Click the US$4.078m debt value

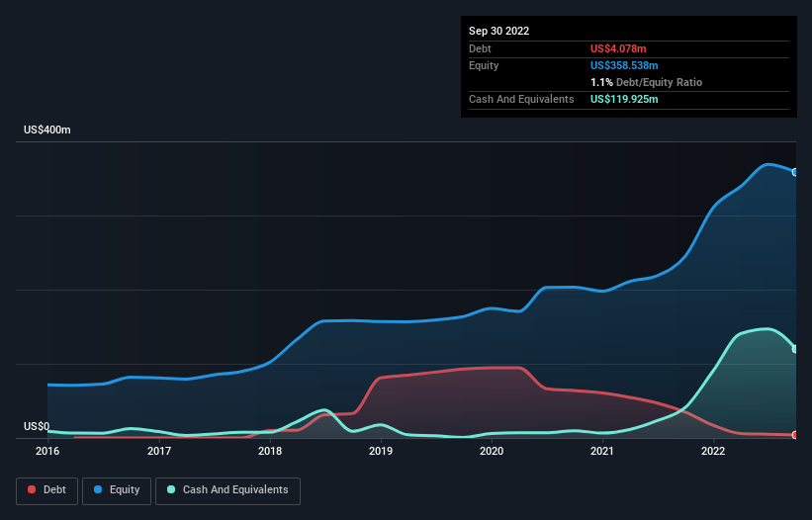pyautogui.click(x=618, y=48)
